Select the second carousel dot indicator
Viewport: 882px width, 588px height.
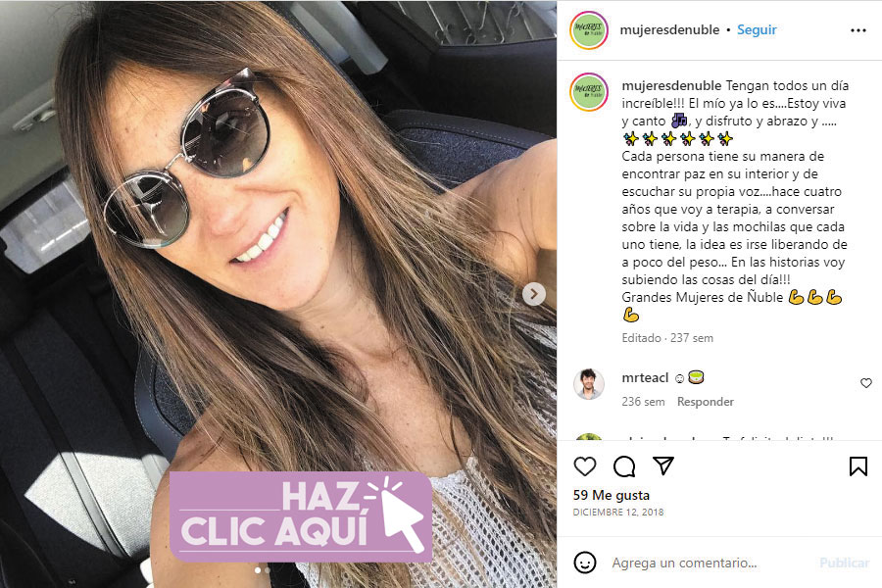268,570
